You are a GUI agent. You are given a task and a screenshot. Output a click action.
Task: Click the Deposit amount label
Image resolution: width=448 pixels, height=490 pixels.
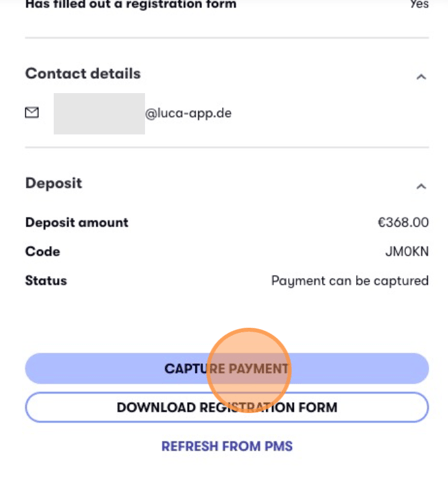(77, 222)
